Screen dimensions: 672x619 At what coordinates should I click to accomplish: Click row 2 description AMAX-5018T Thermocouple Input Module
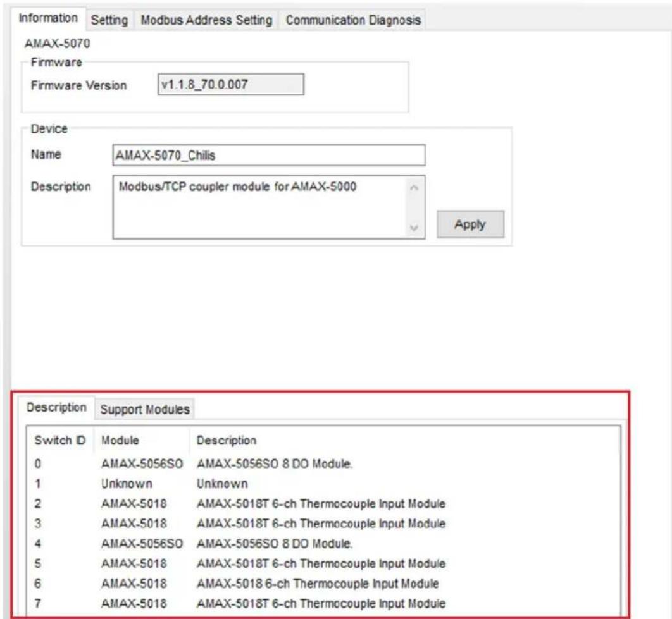[x=321, y=503]
